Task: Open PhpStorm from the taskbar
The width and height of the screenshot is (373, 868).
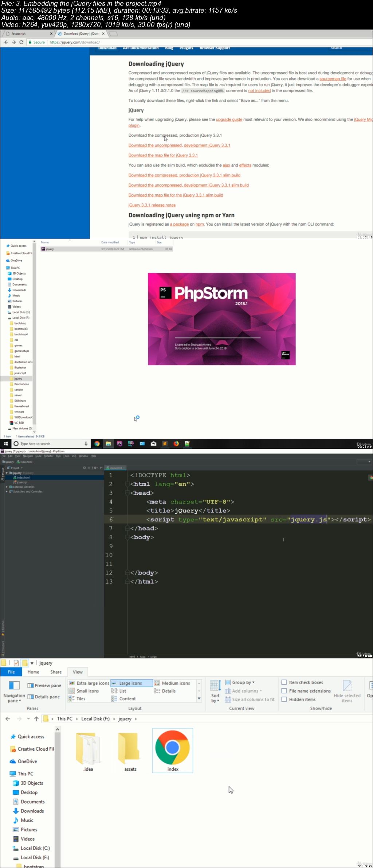Action: click(119, 444)
